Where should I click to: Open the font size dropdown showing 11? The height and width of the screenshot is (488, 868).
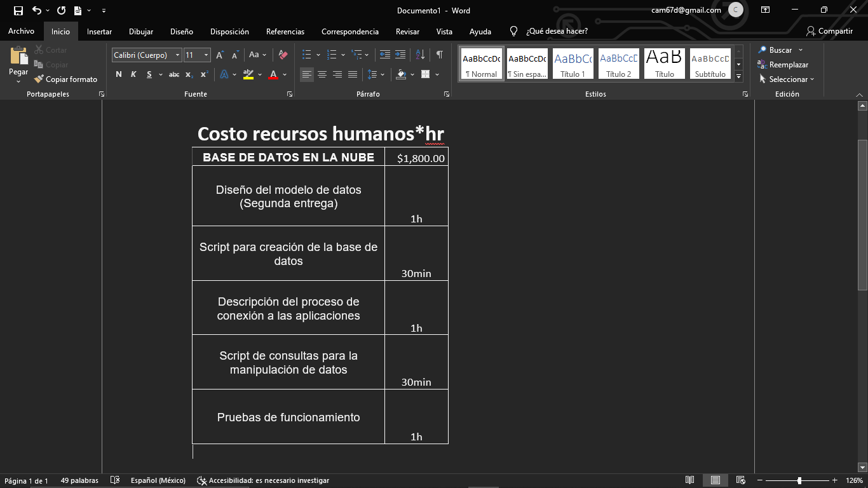tap(206, 55)
